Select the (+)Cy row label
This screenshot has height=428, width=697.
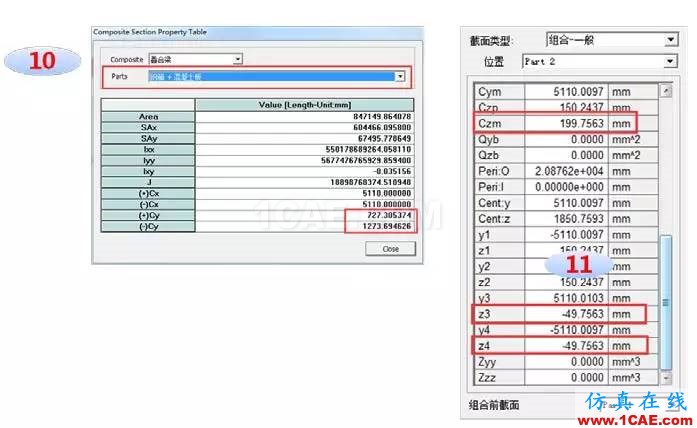click(x=148, y=216)
